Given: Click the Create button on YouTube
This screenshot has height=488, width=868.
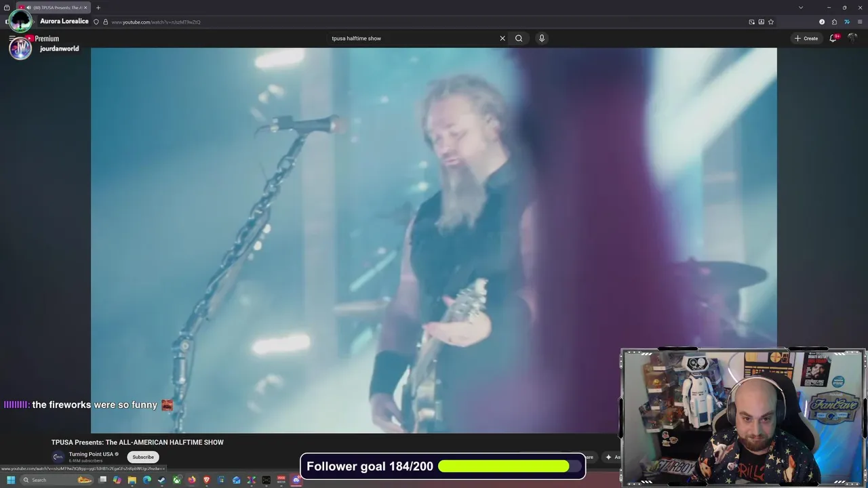Looking at the screenshot, I should click(806, 38).
